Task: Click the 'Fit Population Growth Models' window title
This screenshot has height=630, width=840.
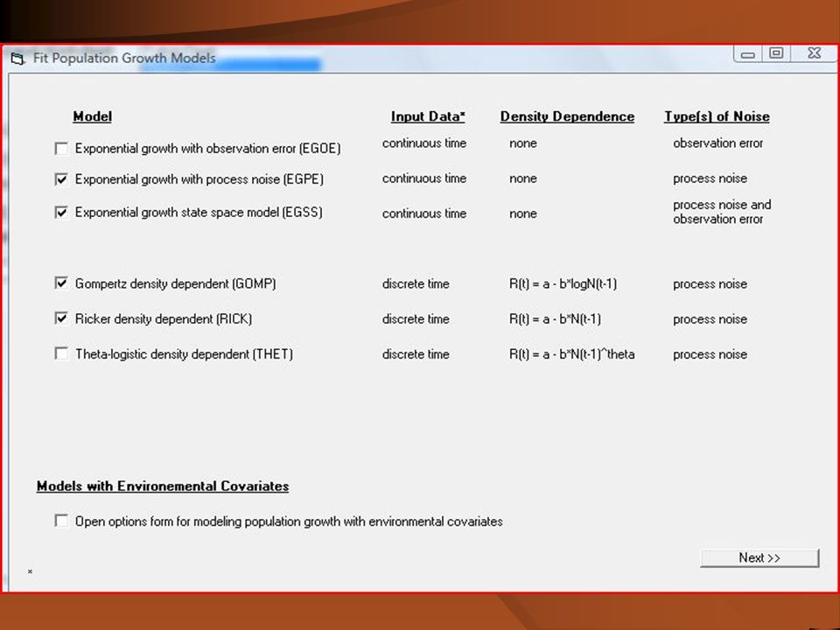Action: 124,58
